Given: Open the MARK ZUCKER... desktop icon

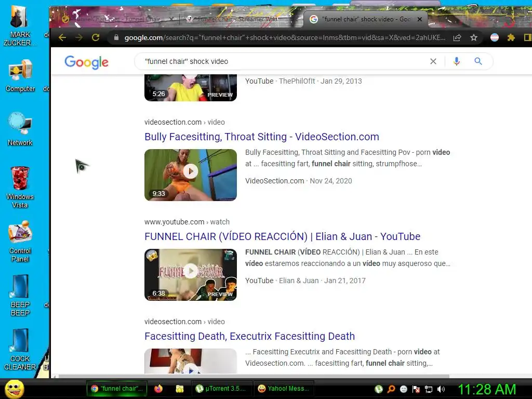Looking at the screenshot, I should 20,26.
